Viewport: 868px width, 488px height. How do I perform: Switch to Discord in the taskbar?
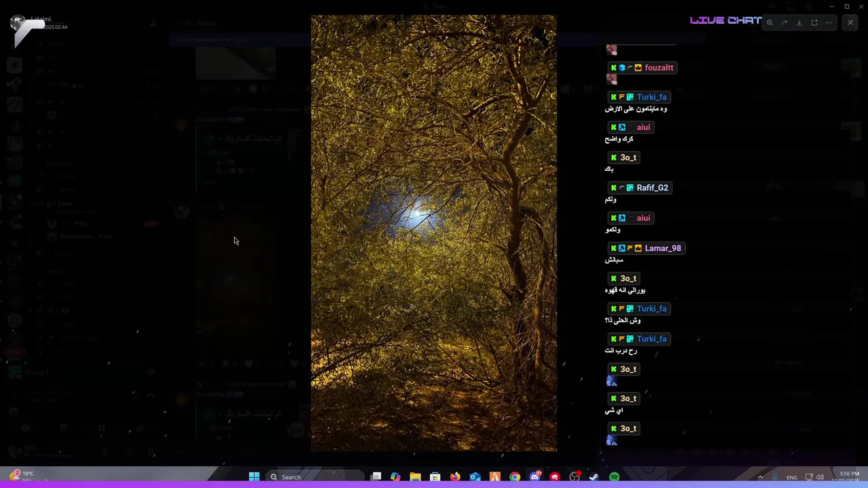(535, 477)
